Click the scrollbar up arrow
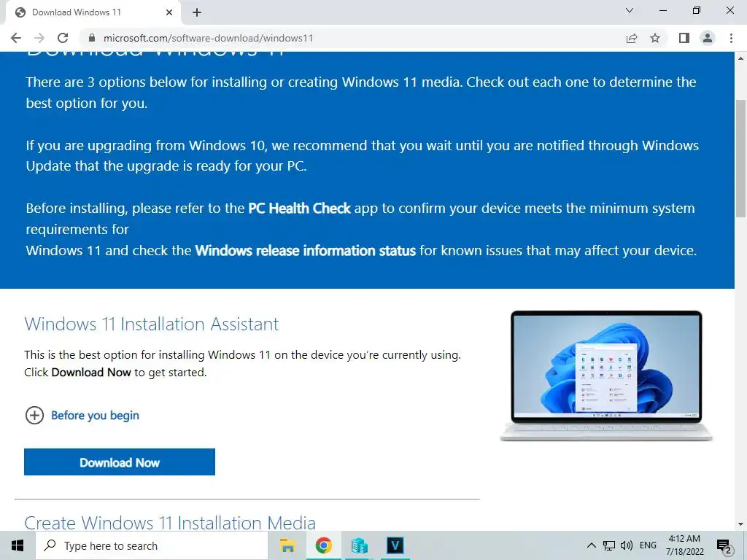 740,58
